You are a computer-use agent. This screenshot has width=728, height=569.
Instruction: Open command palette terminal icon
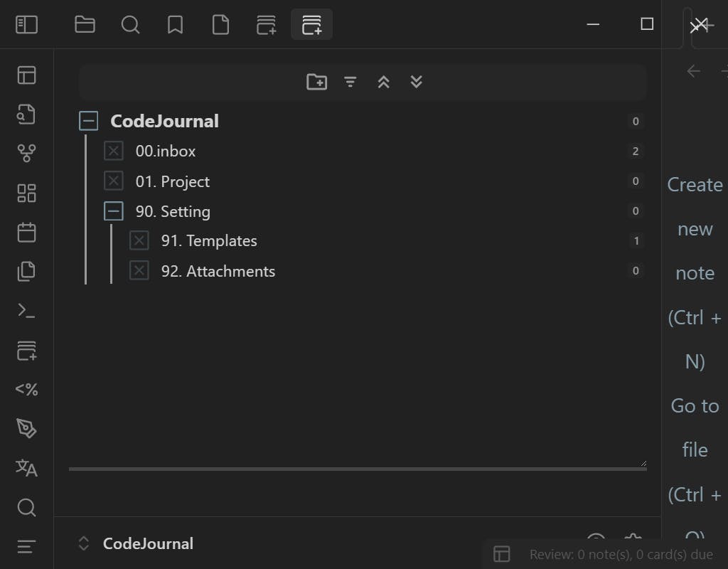tap(26, 310)
